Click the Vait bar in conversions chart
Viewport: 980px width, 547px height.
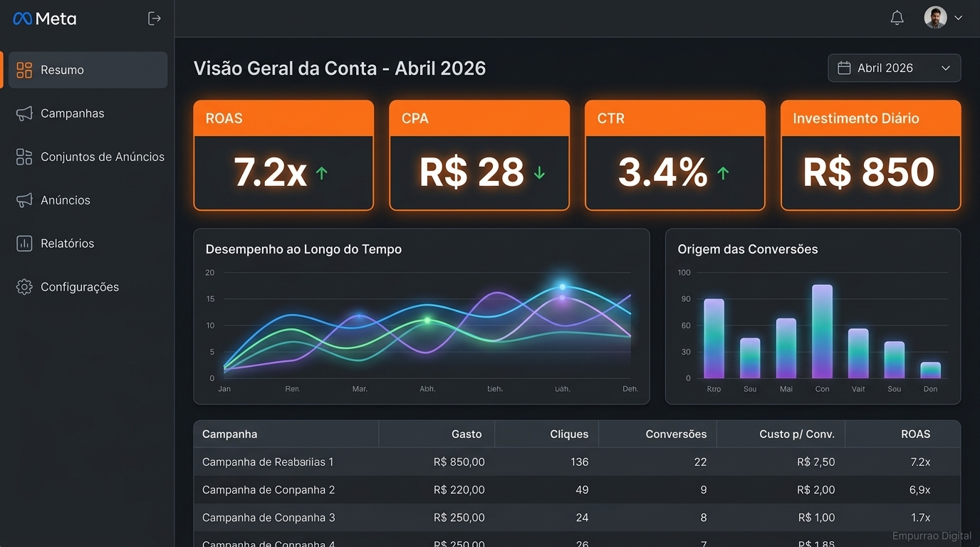coord(858,353)
